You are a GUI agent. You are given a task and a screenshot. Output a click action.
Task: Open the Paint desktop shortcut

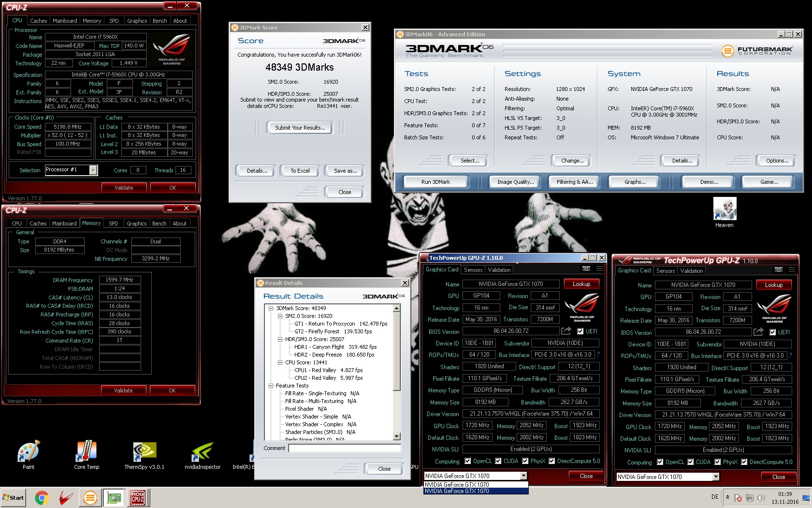[29, 455]
